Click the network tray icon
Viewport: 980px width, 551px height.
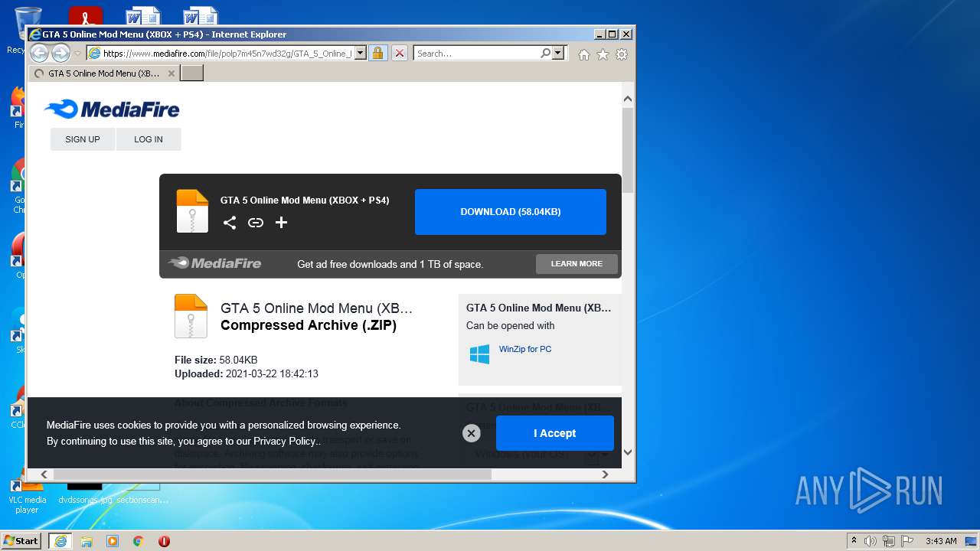tap(889, 541)
